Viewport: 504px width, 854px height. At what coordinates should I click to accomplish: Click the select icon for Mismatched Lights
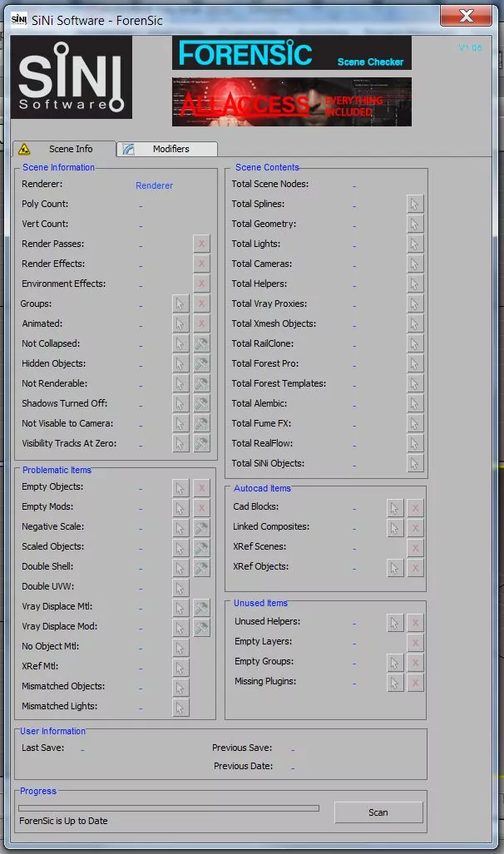click(x=180, y=708)
